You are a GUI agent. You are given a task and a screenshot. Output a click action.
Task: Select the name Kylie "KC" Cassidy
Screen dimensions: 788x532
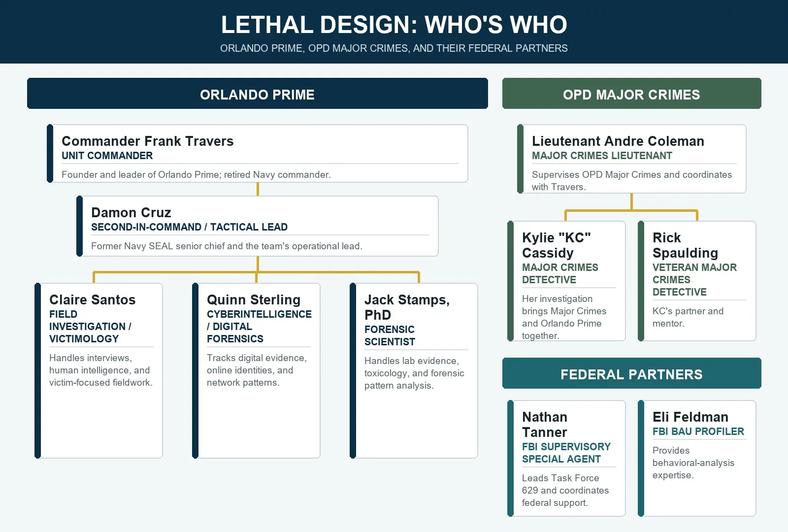[557, 245]
